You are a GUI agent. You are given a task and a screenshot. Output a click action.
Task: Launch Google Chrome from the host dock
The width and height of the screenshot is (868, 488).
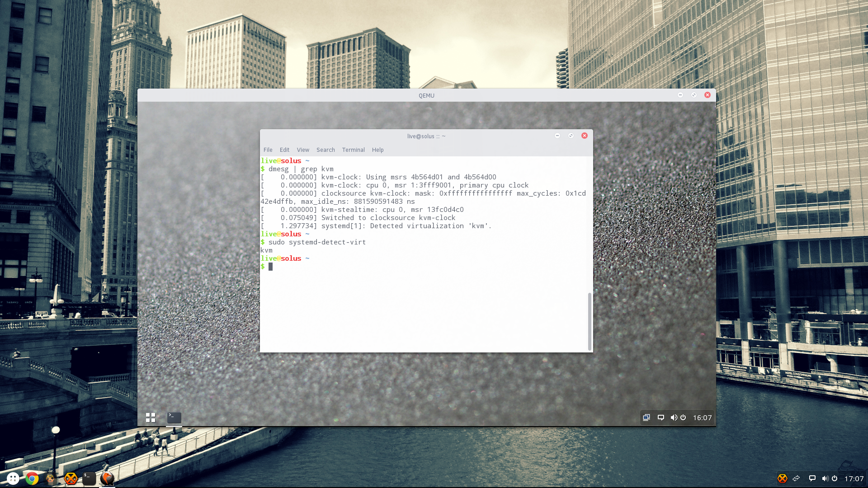point(32,478)
